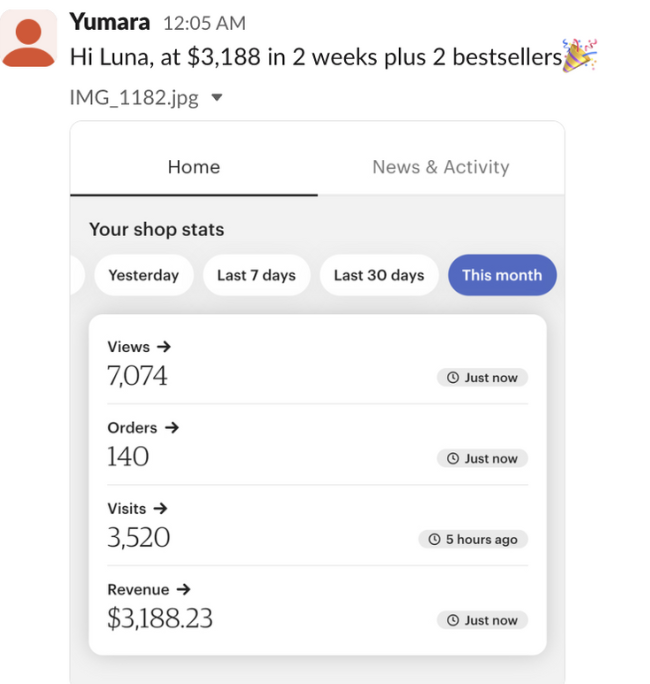Click Yumara's profile avatar icon
This screenshot has height=684, width=650.
[29, 39]
